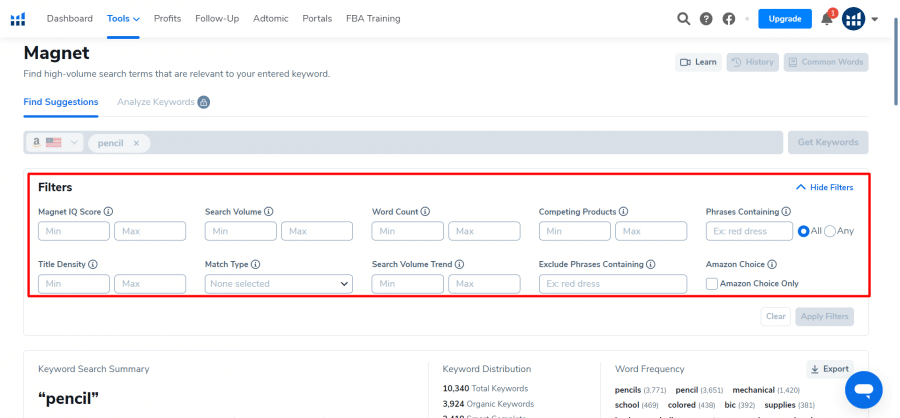
Task: Click Title Density Min field
Action: pos(73,284)
